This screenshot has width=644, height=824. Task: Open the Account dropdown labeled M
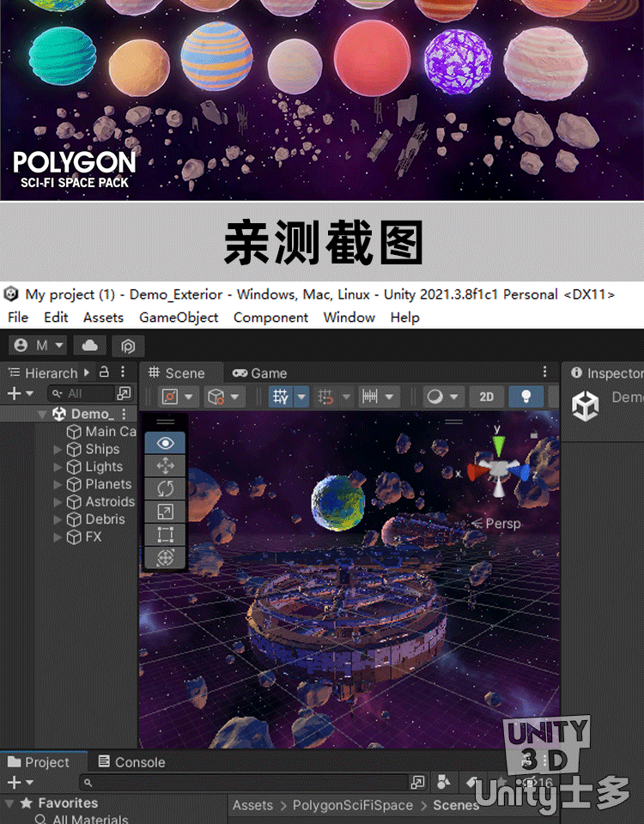coord(38,346)
